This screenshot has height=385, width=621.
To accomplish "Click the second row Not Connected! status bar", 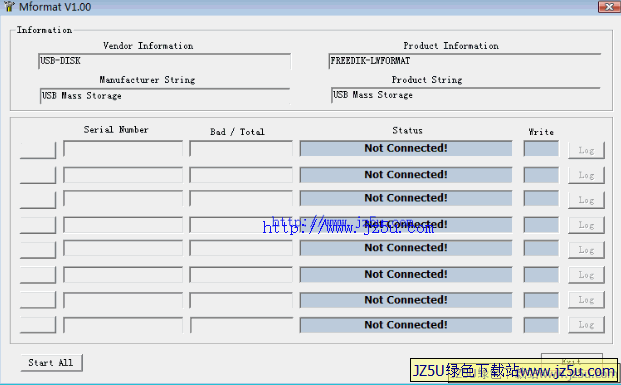I will coord(406,175).
